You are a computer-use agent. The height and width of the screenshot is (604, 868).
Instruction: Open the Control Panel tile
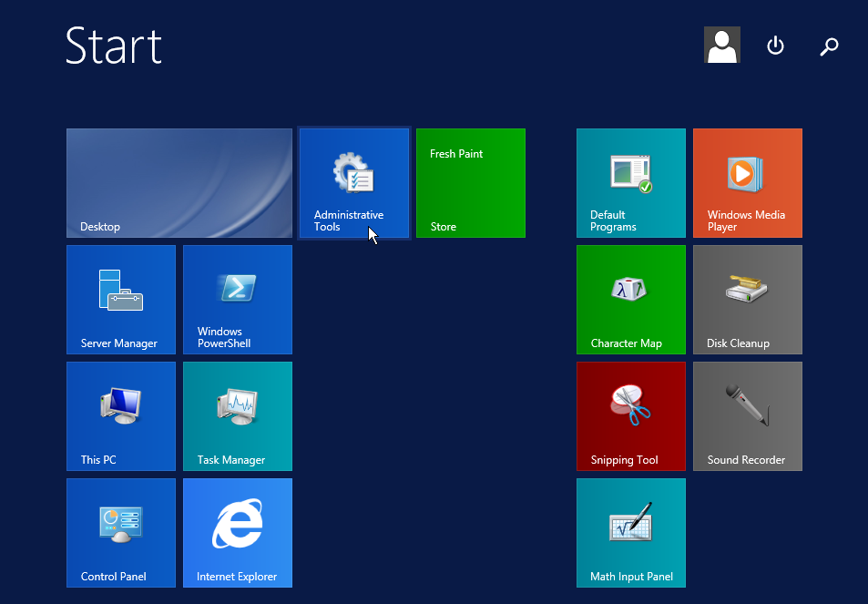[x=120, y=533]
